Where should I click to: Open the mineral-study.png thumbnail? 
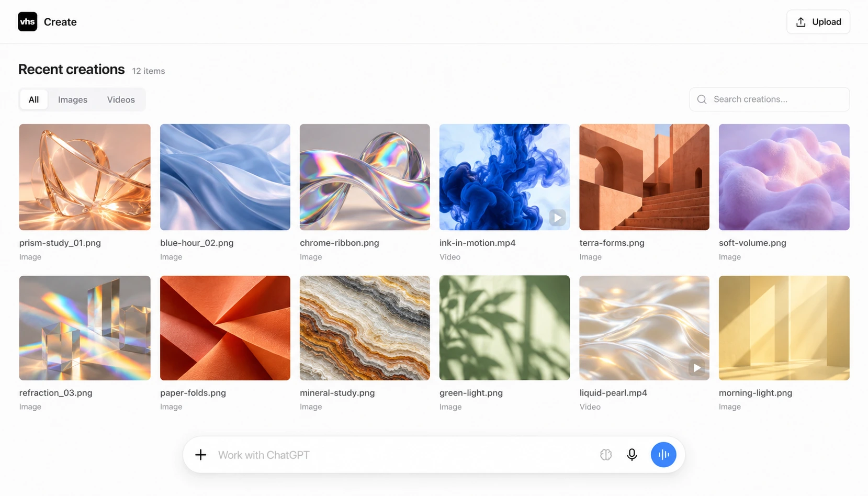point(365,328)
